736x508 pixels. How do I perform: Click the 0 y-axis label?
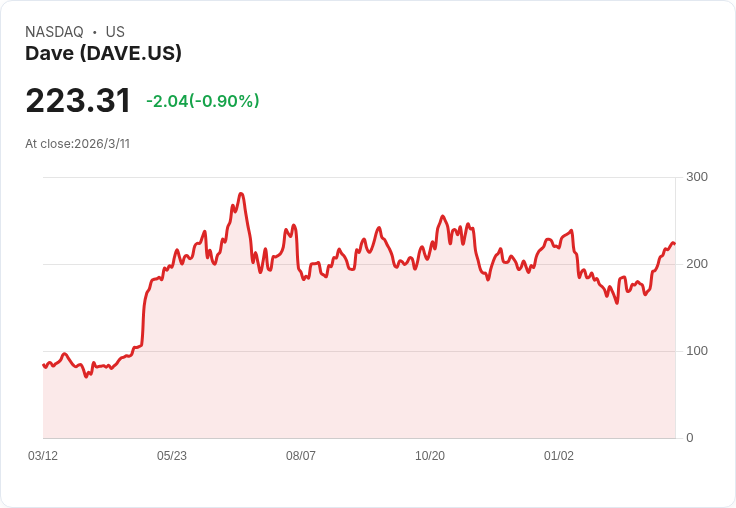tap(690, 438)
